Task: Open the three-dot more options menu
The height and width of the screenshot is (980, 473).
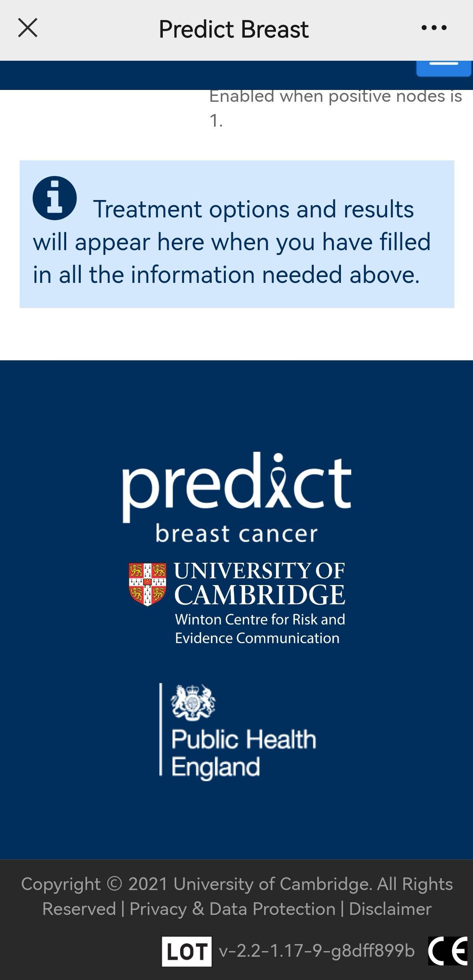Action: (434, 28)
